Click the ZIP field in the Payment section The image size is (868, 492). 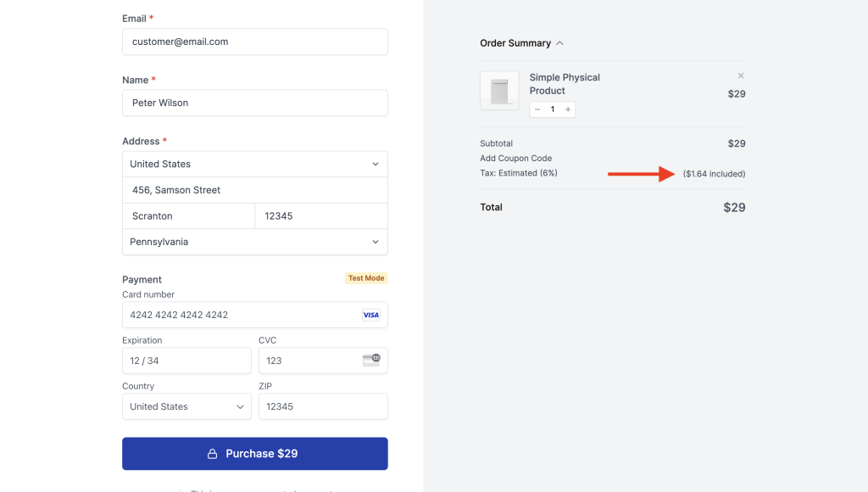322,406
